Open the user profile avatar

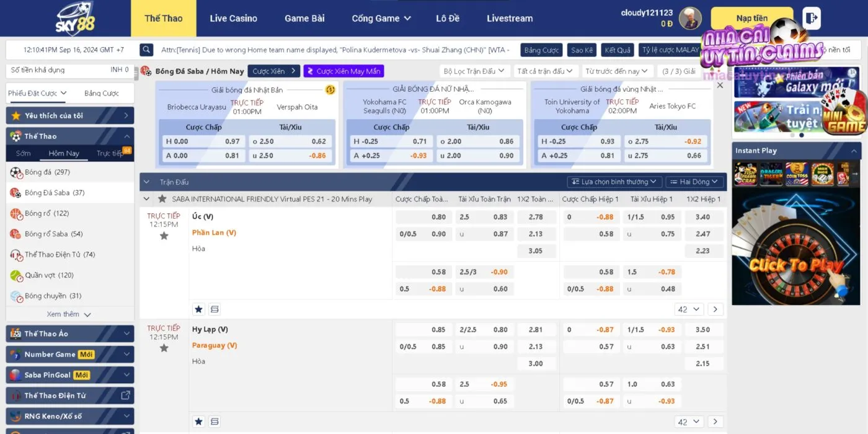point(690,19)
